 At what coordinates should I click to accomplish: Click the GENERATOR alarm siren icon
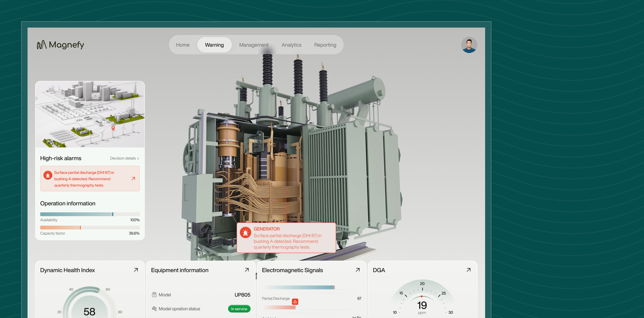245,232
